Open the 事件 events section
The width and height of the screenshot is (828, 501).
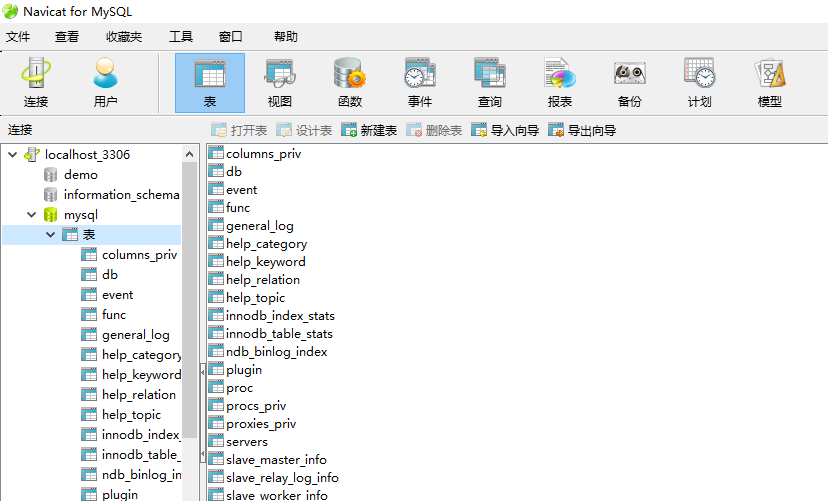[420, 82]
